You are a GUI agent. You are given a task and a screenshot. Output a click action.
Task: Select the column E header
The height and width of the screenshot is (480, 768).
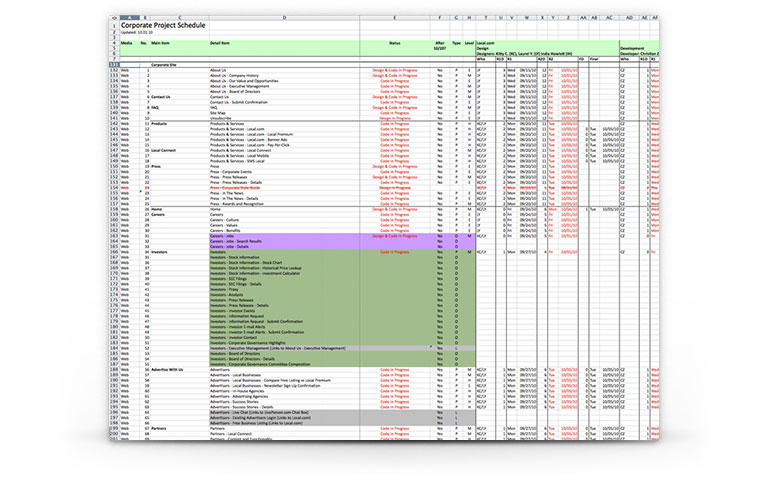pyautogui.click(x=395, y=18)
